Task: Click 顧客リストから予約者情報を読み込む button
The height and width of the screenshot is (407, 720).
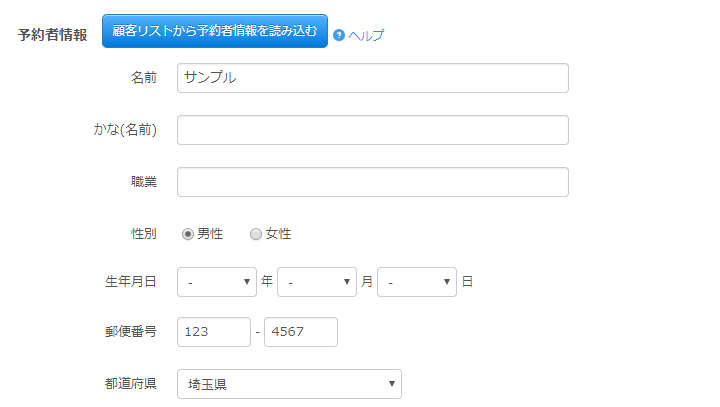Action: (215, 31)
